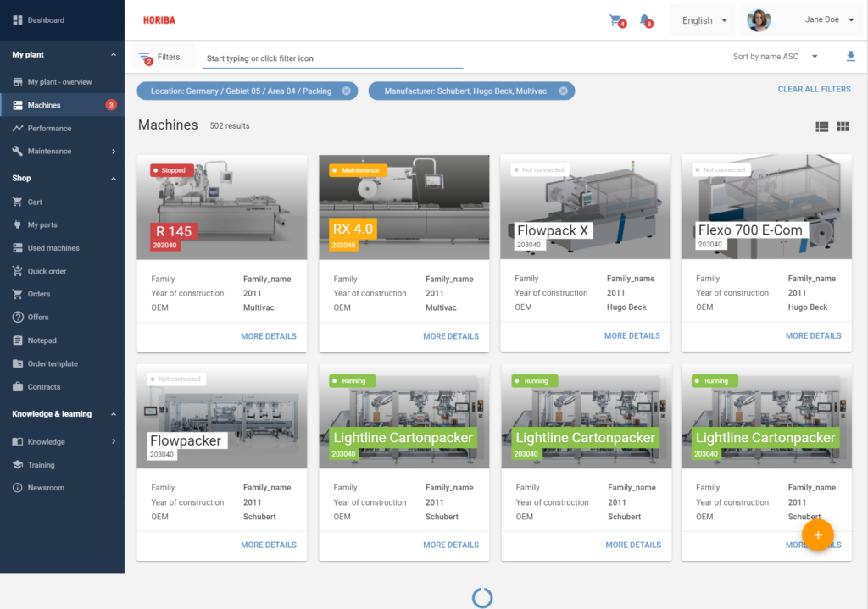
Task: Click the Quick order cart icon
Action: (x=18, y=271)
